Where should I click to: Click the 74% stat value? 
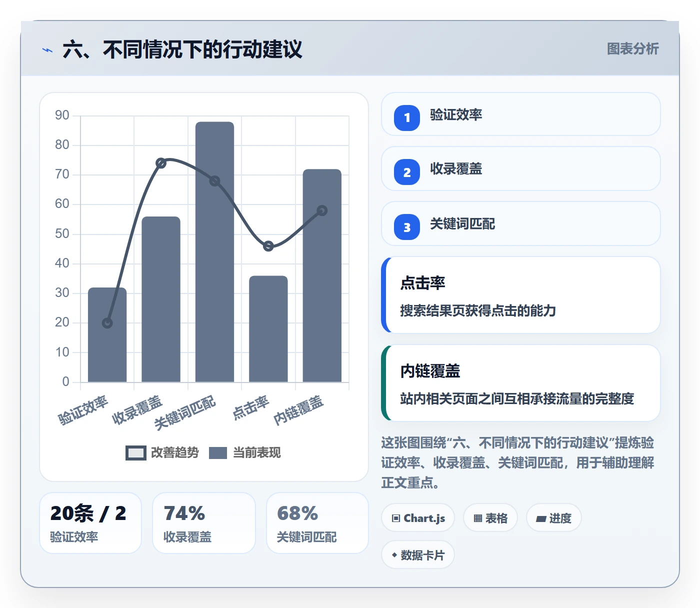[x=184, y=513]
